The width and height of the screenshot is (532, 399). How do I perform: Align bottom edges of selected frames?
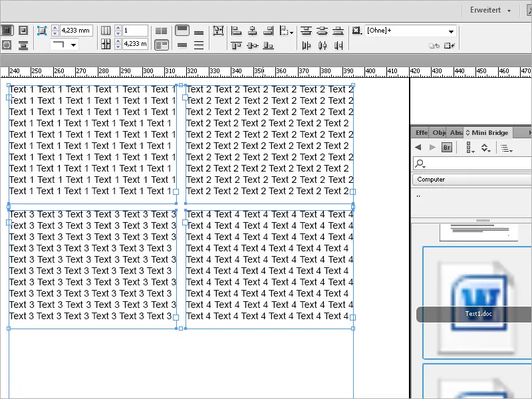[x=269, y=45]
